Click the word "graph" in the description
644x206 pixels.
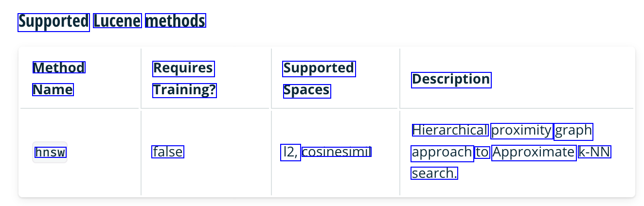pos(573,131)
